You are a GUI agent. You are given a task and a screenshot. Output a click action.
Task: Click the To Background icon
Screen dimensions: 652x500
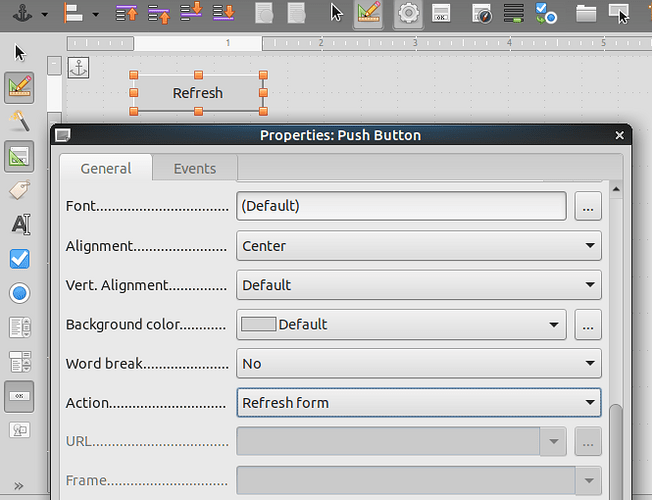(296, 13)
